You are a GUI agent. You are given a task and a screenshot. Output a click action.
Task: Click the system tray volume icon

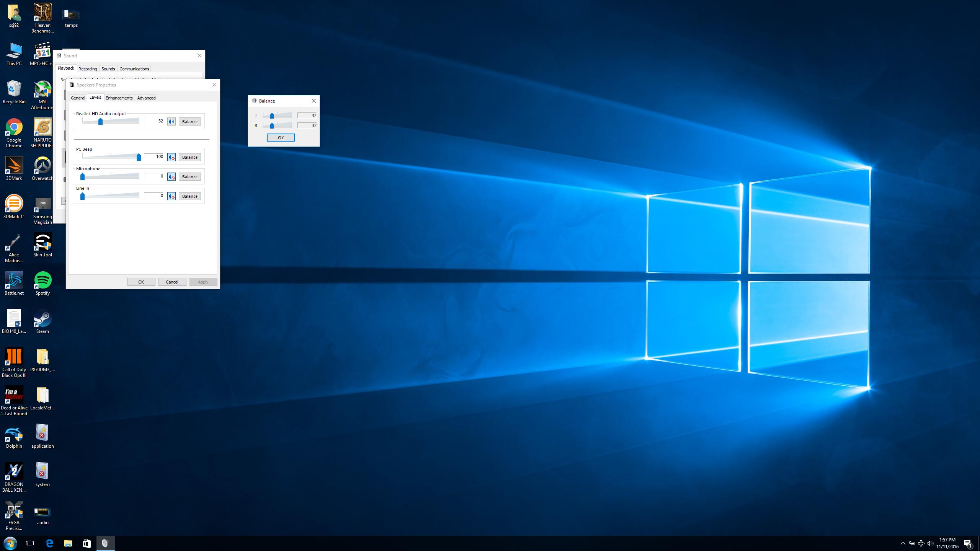coord(930,543)
